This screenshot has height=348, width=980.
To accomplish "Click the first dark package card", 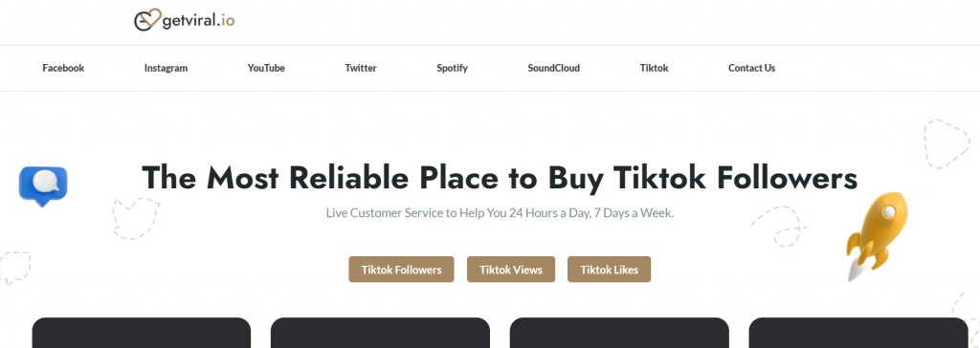I will [142, 333].
